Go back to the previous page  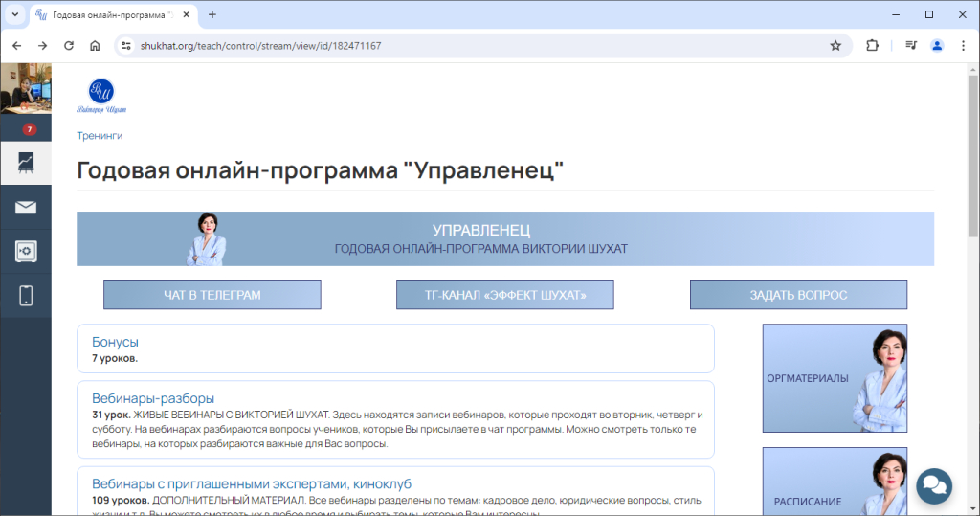point(17,46)
